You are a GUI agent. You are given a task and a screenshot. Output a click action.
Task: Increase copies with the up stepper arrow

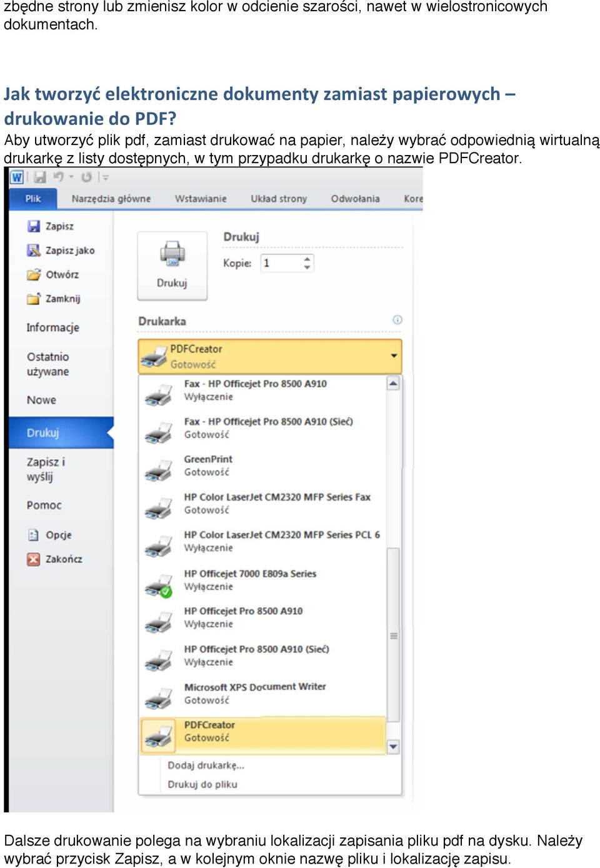pyautogui.click(x=307, y=259)
